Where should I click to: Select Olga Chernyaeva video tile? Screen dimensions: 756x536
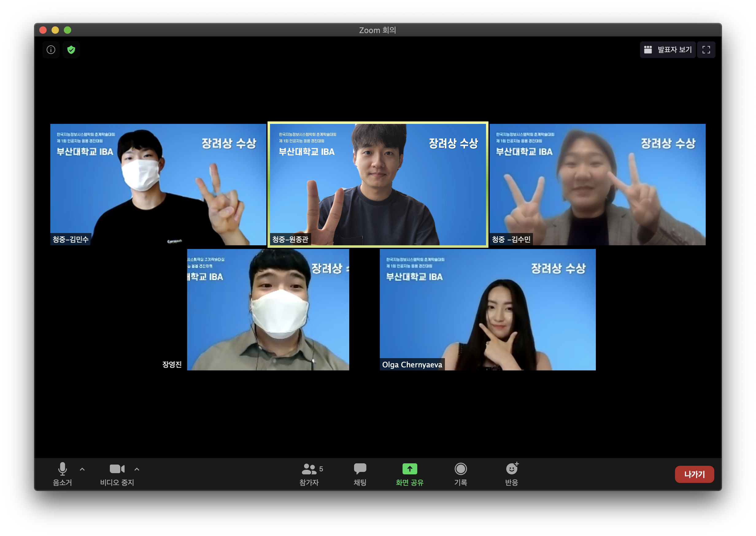pos(488,310)
